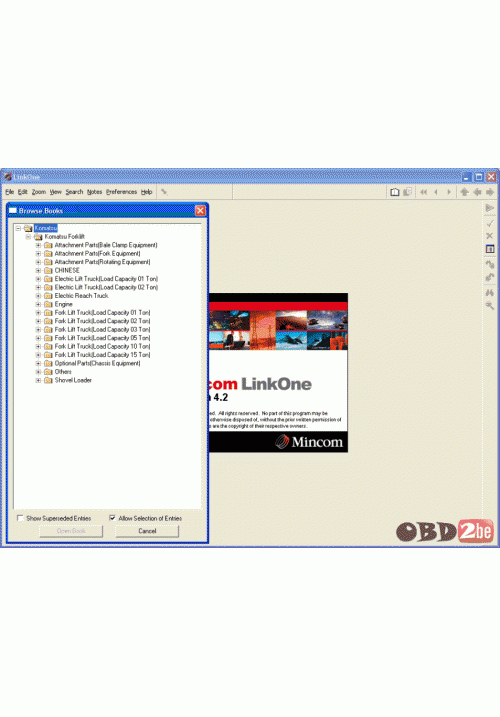Click the magnifying glass icon in the sidebar

click(x=490, y=306)
